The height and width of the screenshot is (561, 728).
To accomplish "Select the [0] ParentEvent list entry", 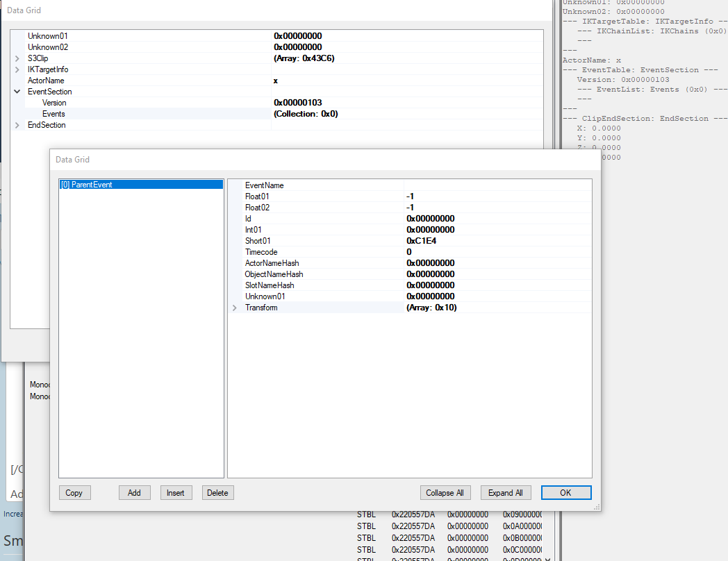I will [87, 185].
